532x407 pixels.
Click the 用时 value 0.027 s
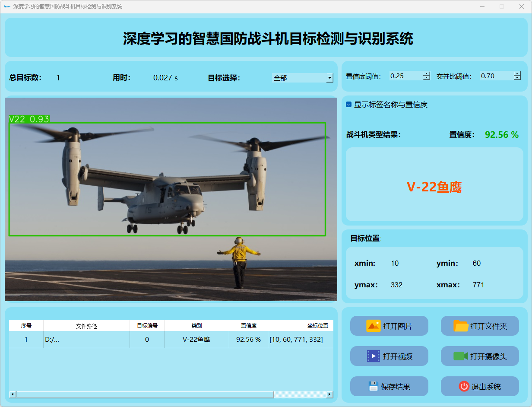point(165,78)
